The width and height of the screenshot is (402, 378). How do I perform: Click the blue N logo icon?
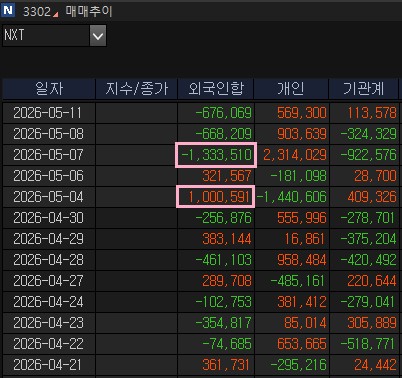point(8,10)
